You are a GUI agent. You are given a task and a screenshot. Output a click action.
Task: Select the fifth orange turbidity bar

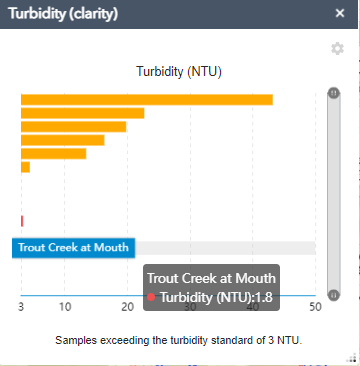(54, 154)
